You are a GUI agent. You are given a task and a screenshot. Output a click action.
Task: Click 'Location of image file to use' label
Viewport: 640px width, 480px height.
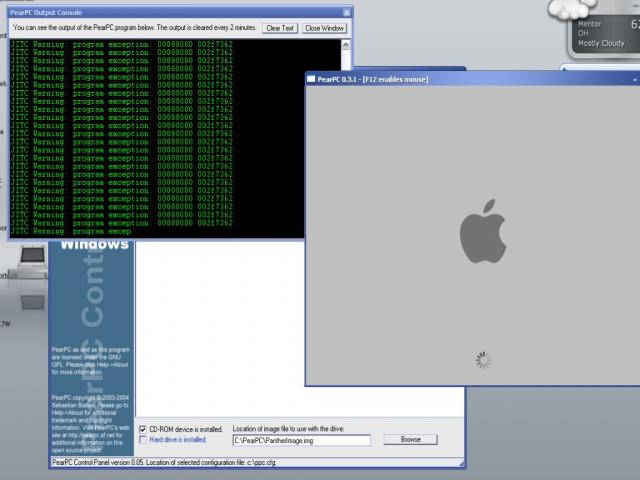[288, 429]
